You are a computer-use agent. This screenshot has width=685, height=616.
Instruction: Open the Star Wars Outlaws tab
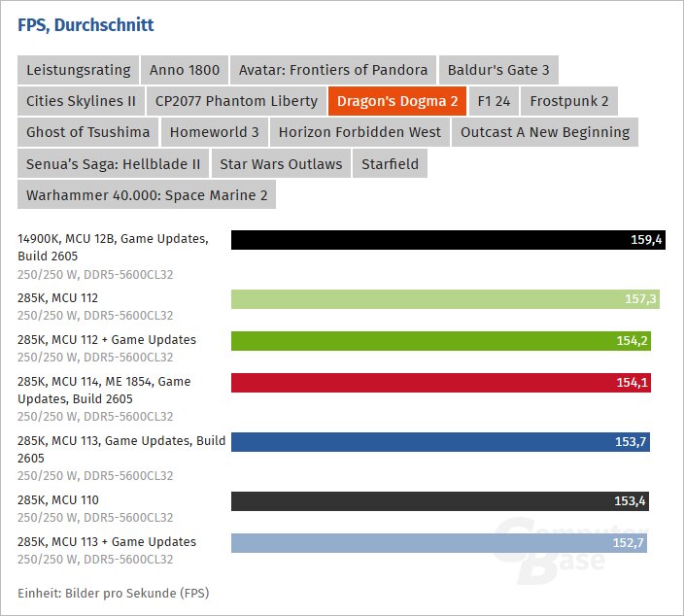[281, 164]
